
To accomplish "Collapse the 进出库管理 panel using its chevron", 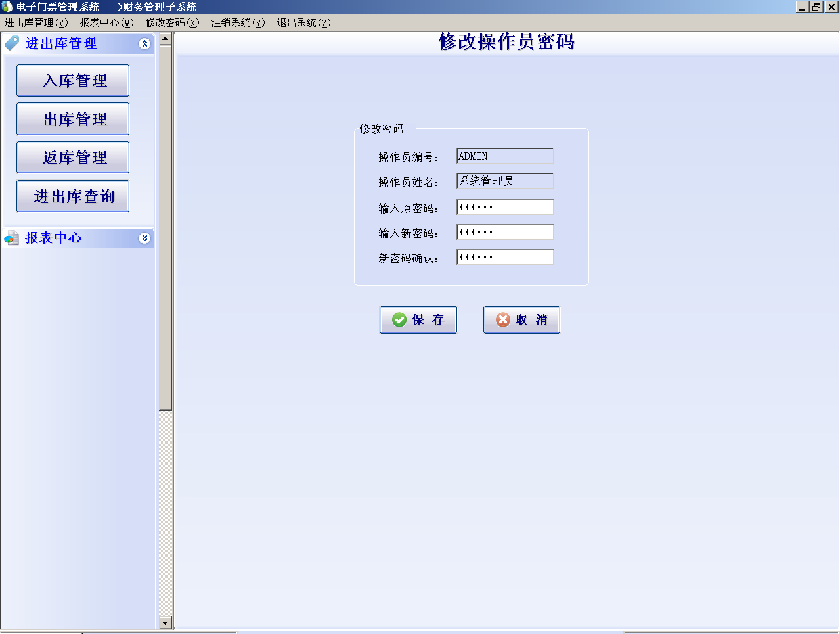I will (x=144, y=44).
